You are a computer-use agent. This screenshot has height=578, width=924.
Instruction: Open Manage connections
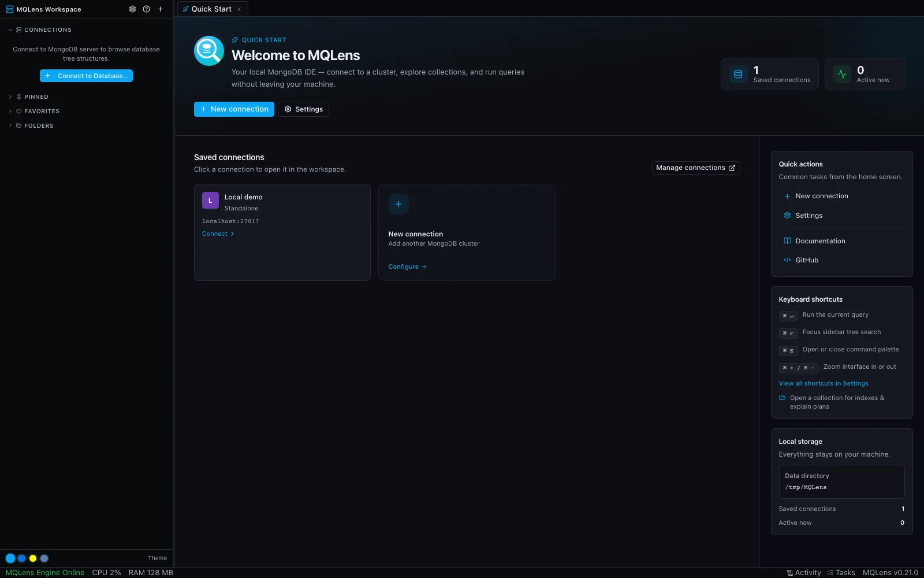696,168
